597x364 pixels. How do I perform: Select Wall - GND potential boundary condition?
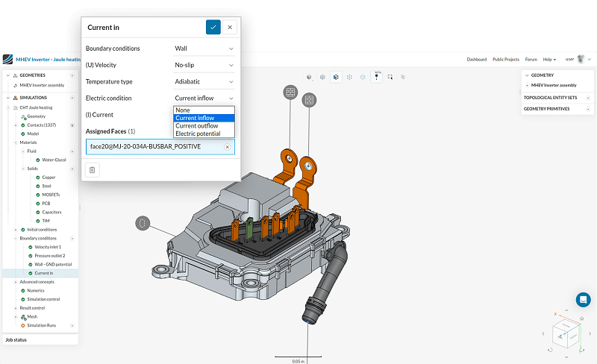pos(53,264)
